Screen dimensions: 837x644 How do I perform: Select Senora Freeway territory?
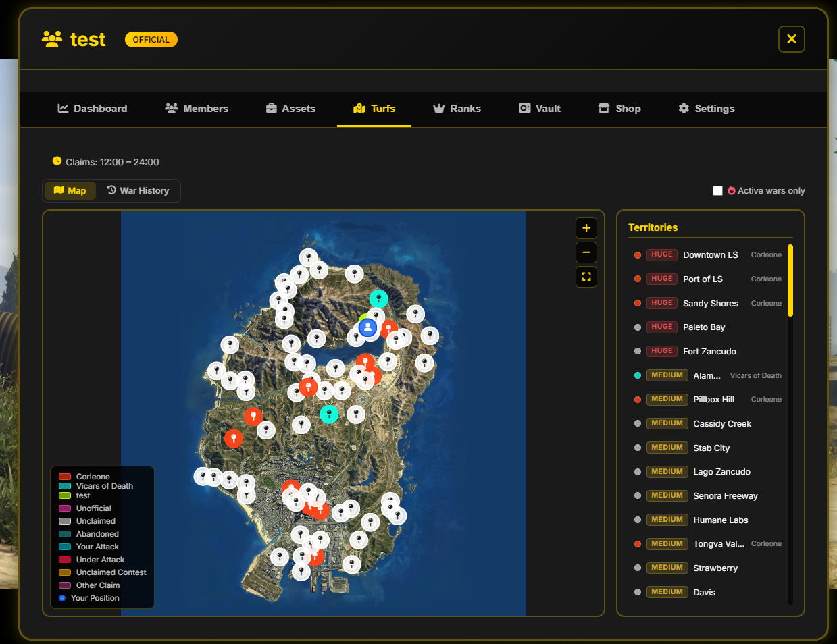click(708, 496)
